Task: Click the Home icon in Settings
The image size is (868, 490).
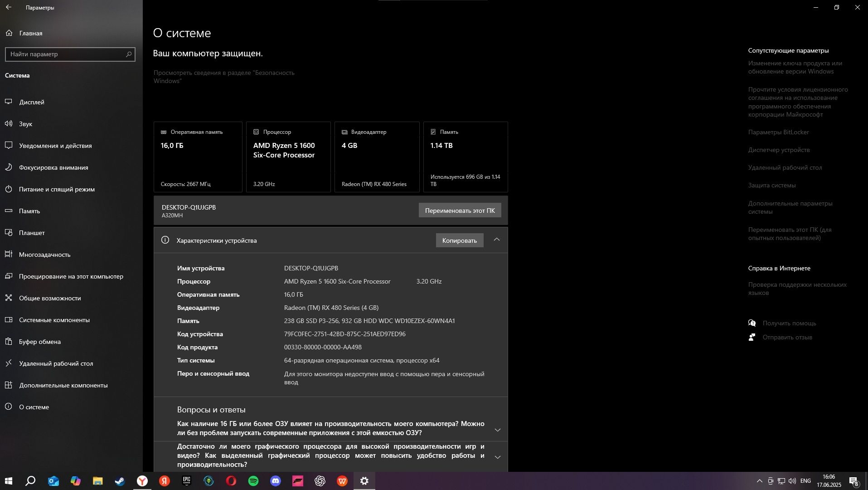Action: (x=9, y=33)
